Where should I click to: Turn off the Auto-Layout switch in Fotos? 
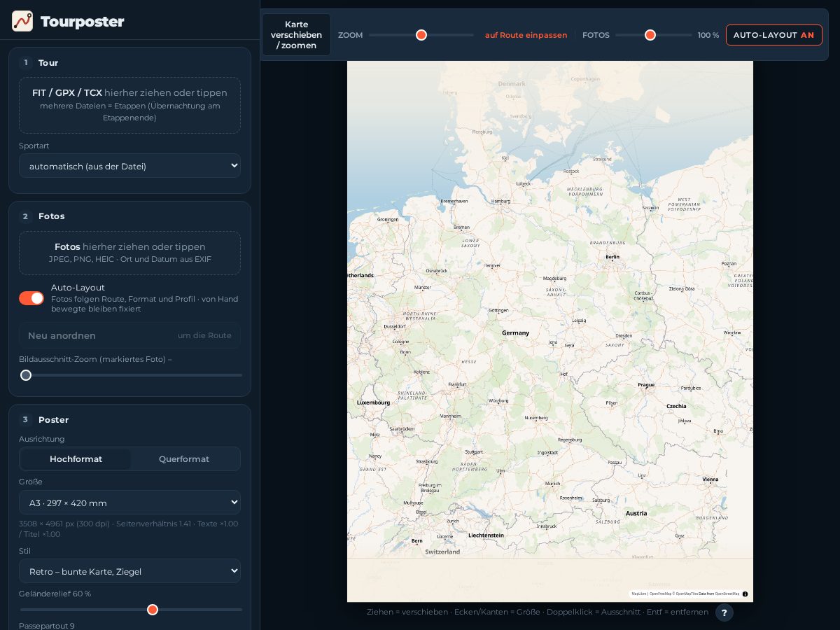click(x=31, y=298)
